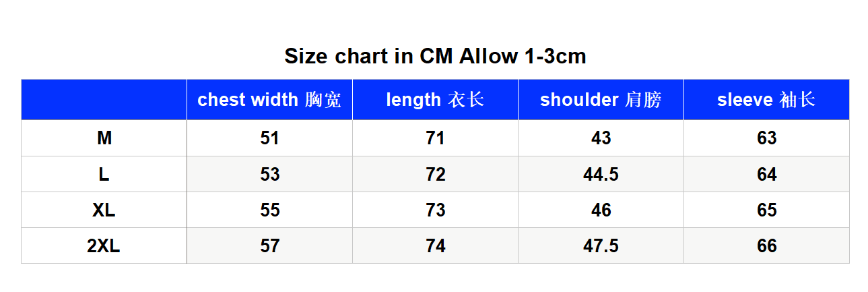
Task: Click length value 71 for size M
Action: (435, 138)
